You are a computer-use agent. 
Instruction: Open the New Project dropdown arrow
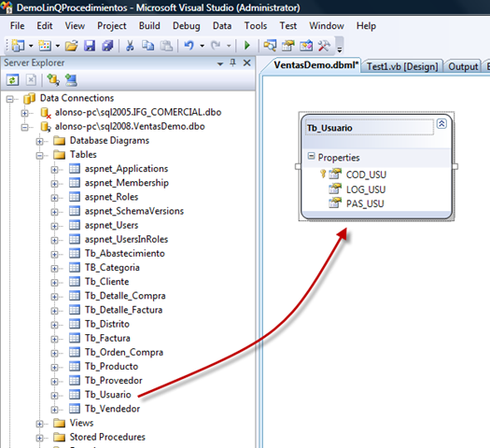(x=31, y=46)
